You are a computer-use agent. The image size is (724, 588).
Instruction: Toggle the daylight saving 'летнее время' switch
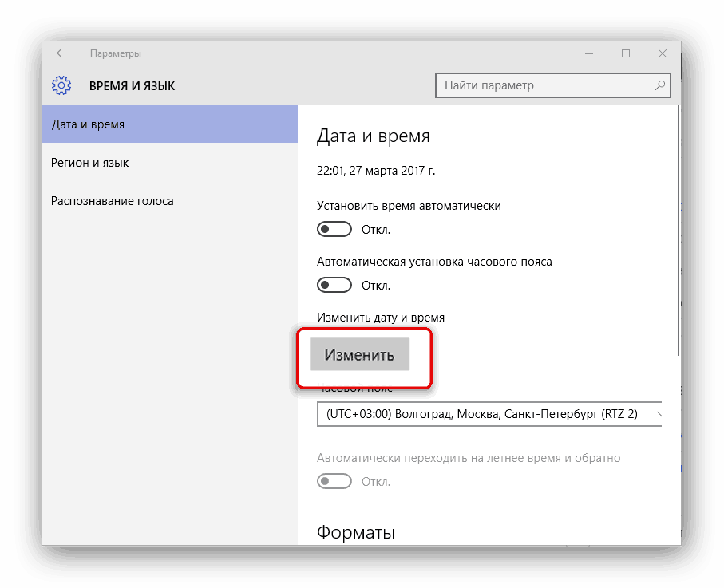(x=334, y=481)
